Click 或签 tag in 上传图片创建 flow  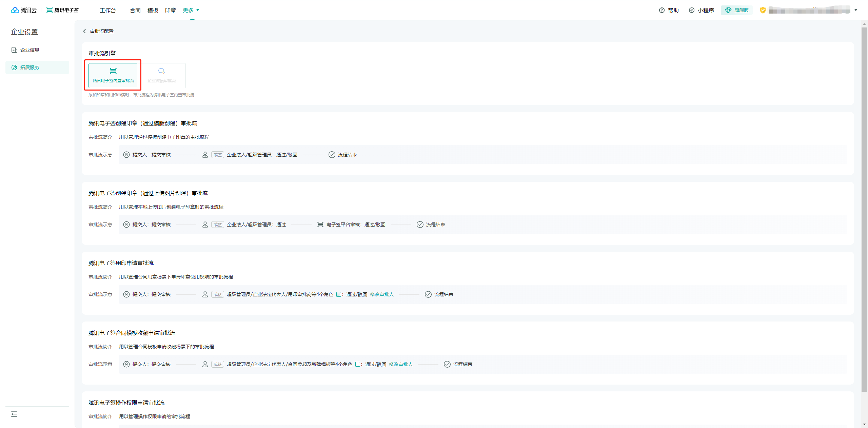tap(218, 225)
